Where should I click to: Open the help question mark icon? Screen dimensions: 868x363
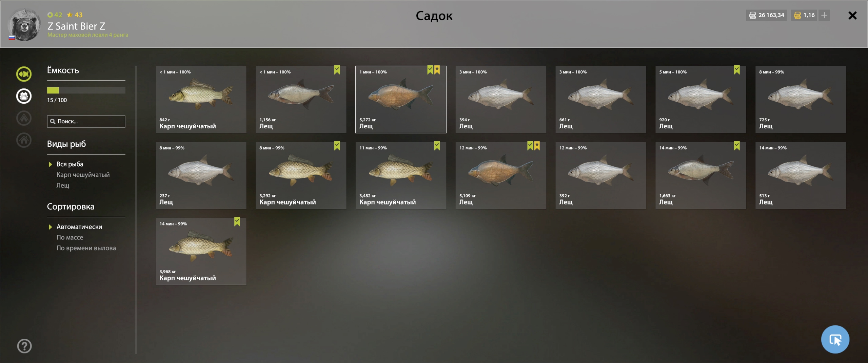tap(24, 346)
